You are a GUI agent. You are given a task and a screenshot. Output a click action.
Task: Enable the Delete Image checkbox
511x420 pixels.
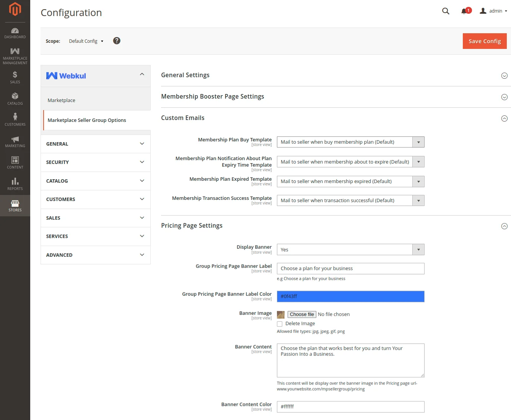point(280,324)
